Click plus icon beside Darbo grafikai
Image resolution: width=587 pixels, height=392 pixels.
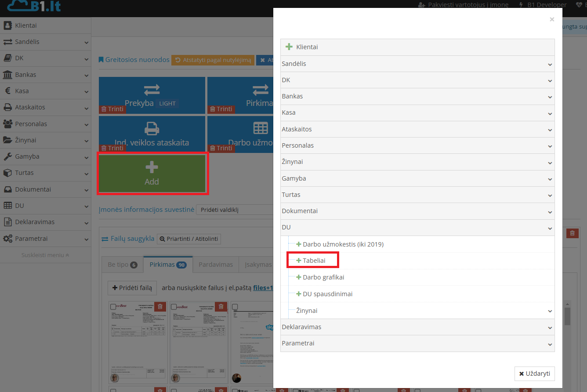299,277
